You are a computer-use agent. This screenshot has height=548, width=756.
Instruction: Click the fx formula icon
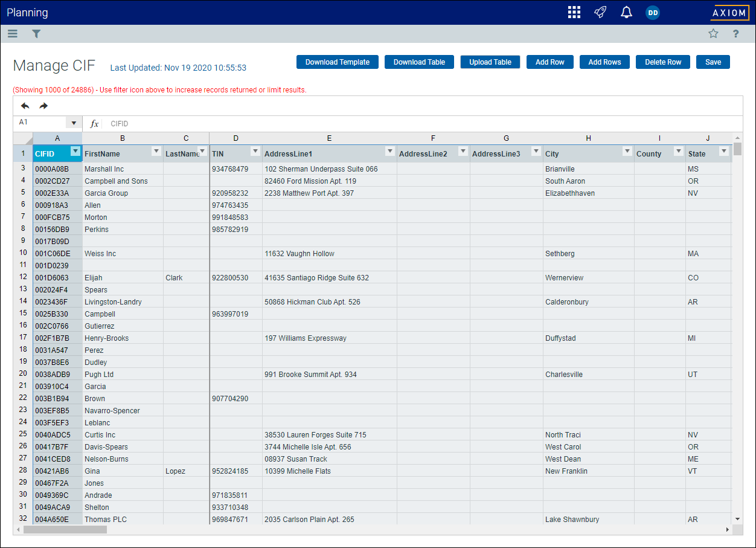tap(94, 123)
